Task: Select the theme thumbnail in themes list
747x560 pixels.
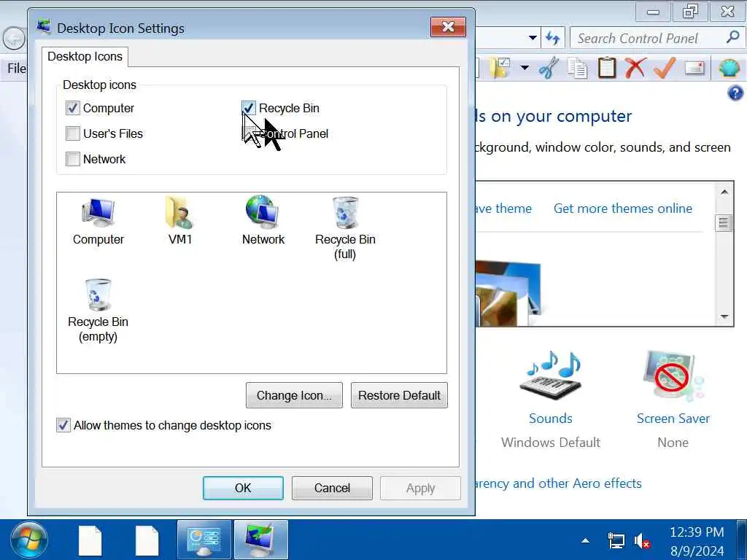Action: pyautogui.click(x=508, y=293)
